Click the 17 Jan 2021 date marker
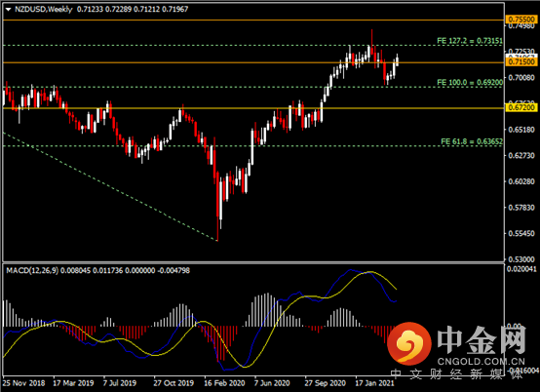Image resolution: width=540 pixels, height=392 pixels. point(374,383)
